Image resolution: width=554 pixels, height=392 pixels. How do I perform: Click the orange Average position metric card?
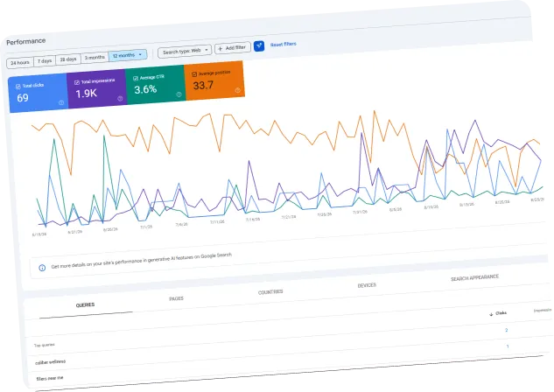(x=214, y=80)
